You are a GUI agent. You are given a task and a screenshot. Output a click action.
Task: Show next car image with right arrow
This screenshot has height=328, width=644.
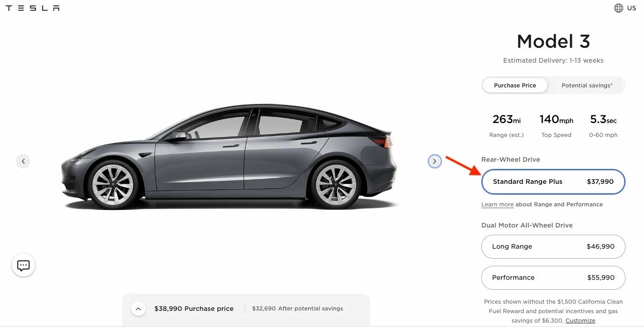[434, 161]
